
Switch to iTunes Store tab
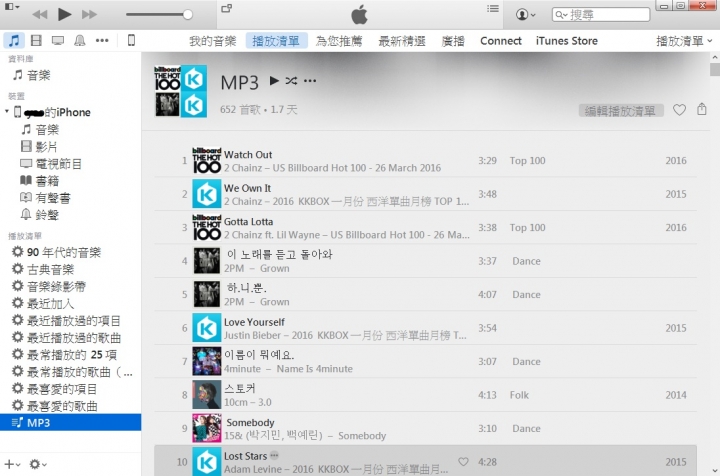[567, 41]
